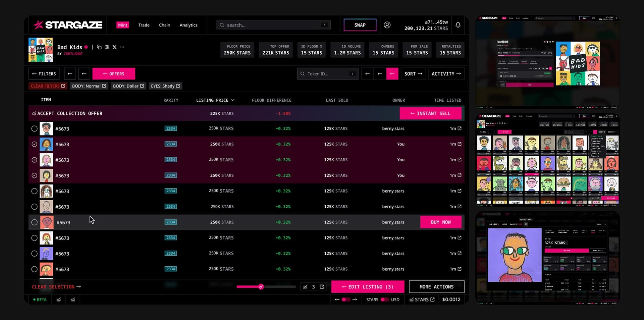Click CLEAR FILTERS chip
Screen dimensions: 644x320
point(48,86)
